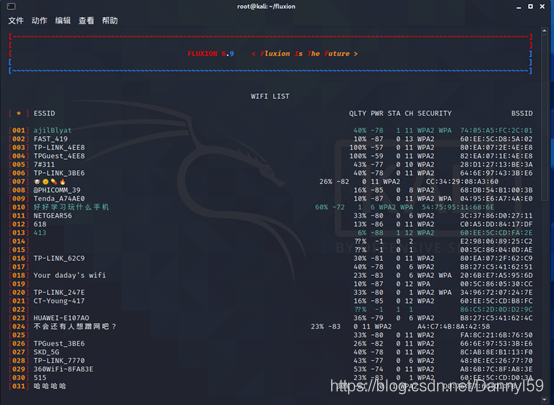Select network FAST_419

[51, 139]
